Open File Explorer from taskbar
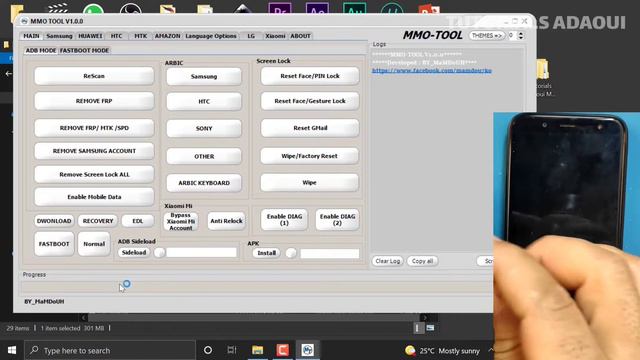640x360 pixels. coord(258,350)
